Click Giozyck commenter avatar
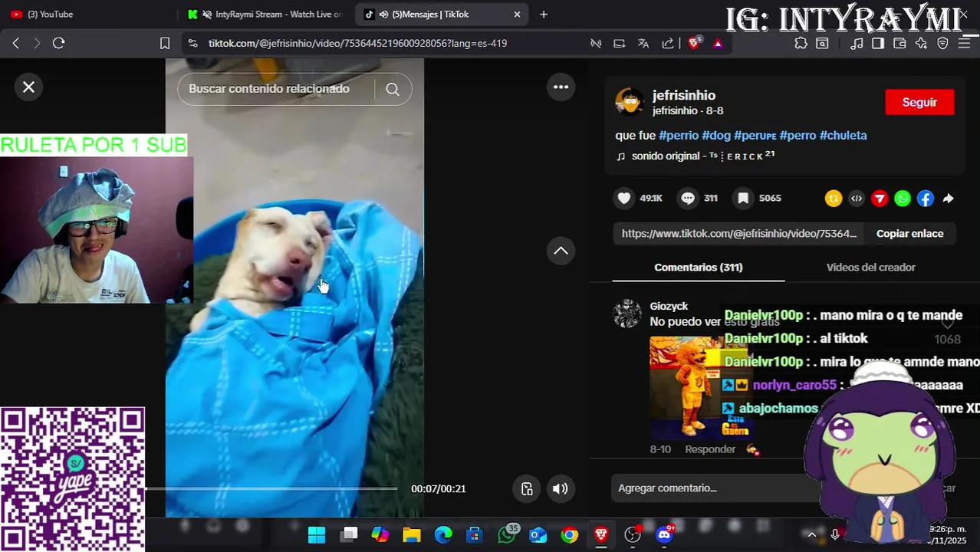Viewport: 980px width, 552px height. [x=627, y=314]
